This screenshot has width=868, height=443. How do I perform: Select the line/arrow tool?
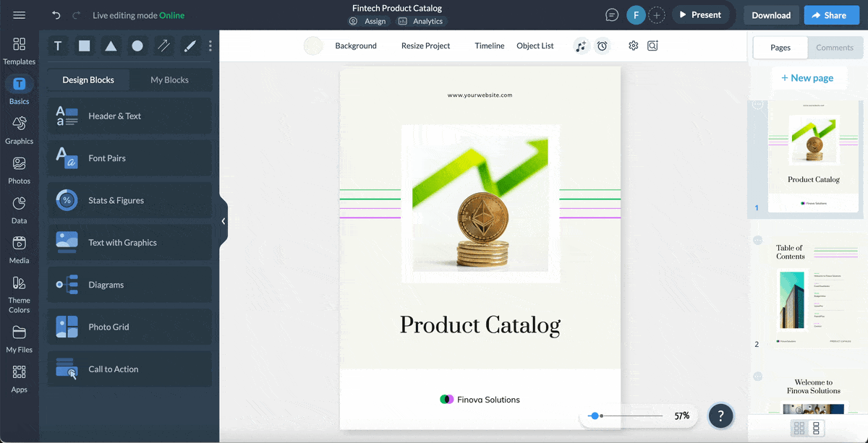click(x=163, y=46)
